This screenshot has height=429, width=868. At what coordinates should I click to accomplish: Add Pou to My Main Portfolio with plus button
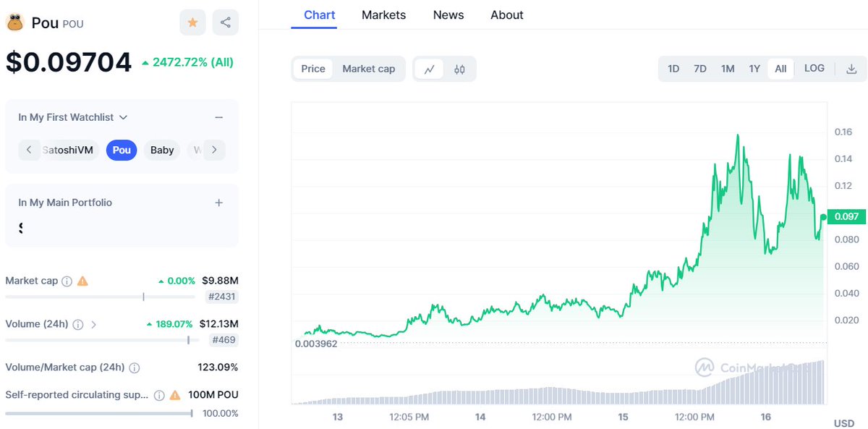click(x=219, y=203)
